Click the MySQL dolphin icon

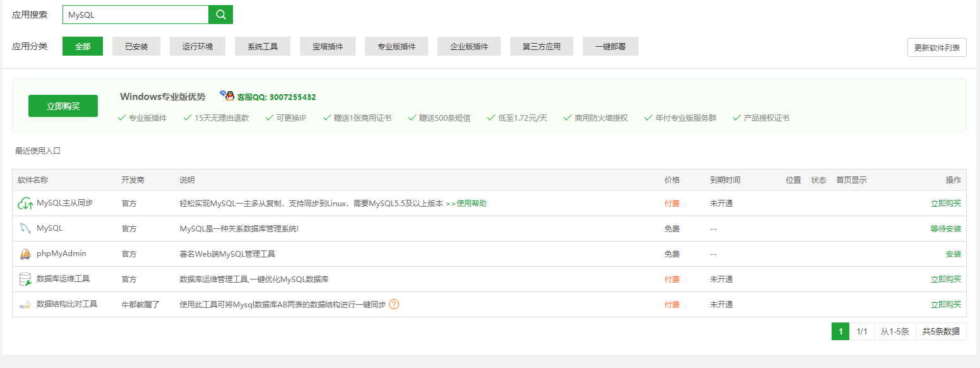tap(25, 229)
